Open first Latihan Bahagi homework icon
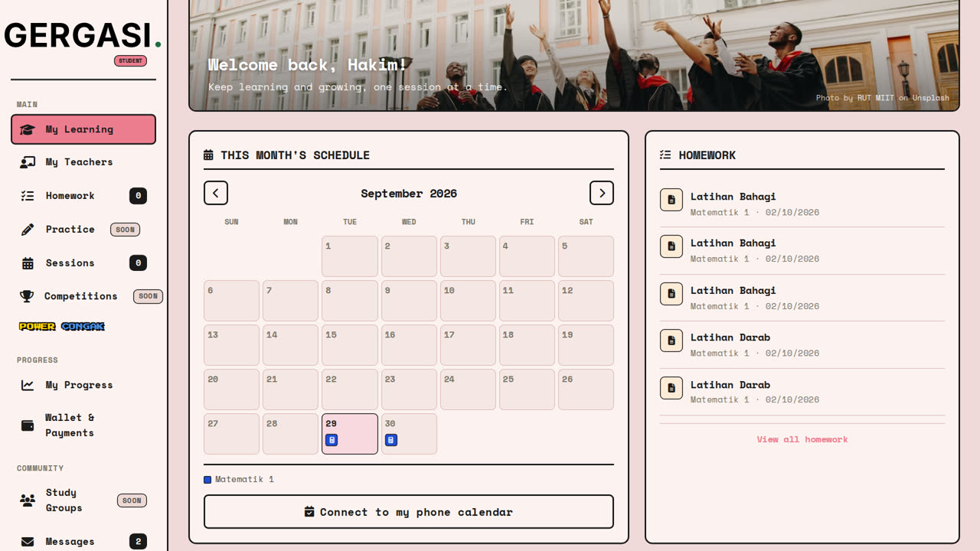 671,200
